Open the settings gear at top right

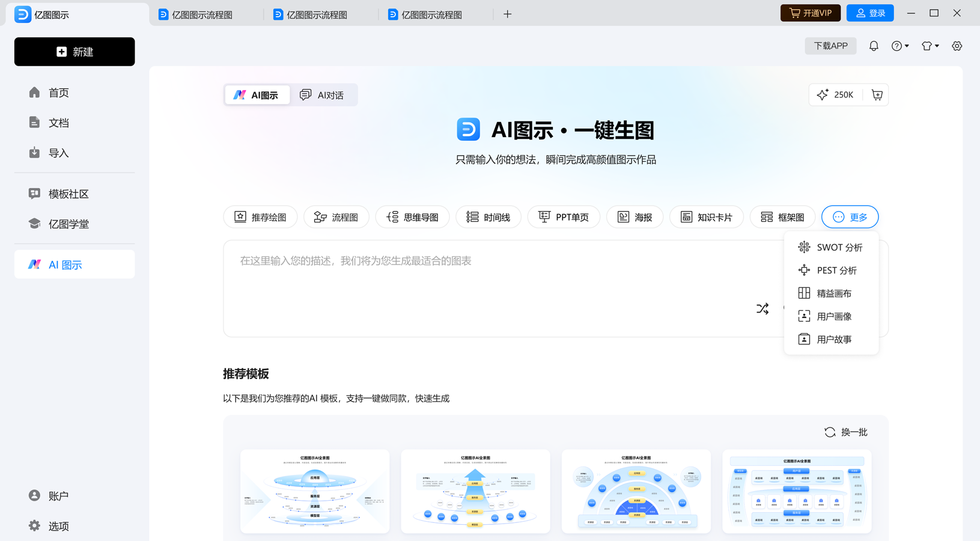coord(957,45)
